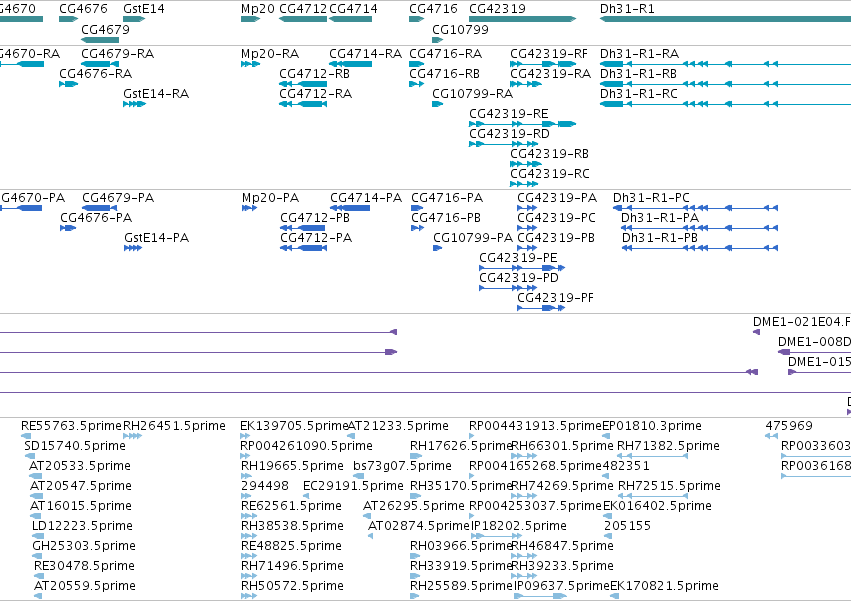Select transcript Mp20-RA
The height and width of the screenshot is (601, 851).
[250, 64]
